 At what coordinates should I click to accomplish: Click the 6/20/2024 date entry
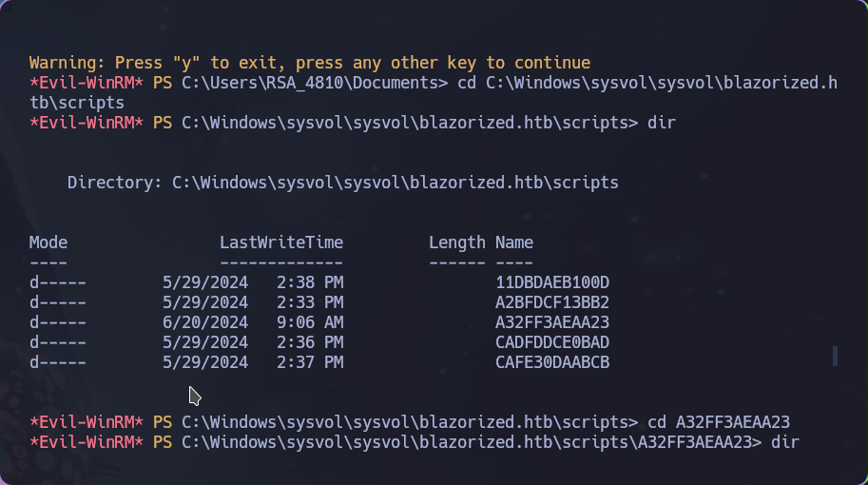[204, 322]
